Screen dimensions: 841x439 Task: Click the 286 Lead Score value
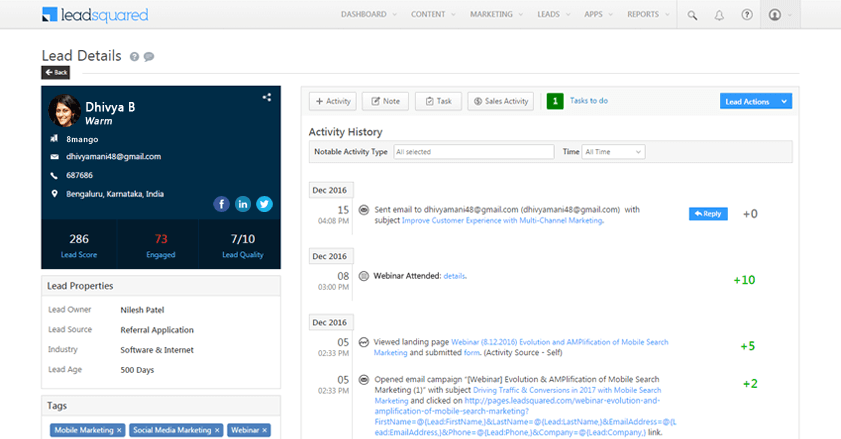click(x=79, y=239)
